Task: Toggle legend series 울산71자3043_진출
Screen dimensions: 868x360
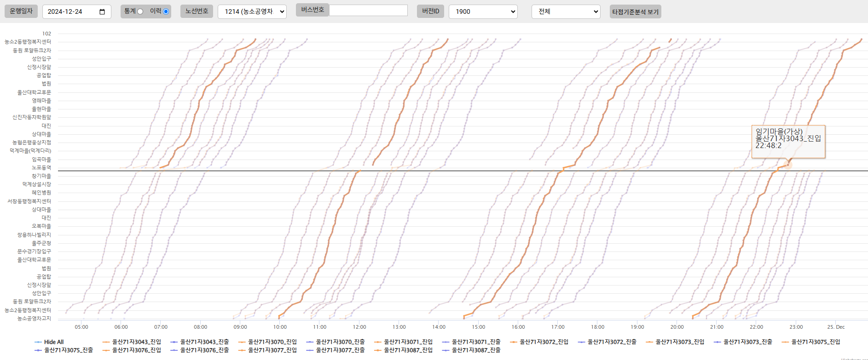Action: point(204,342)
